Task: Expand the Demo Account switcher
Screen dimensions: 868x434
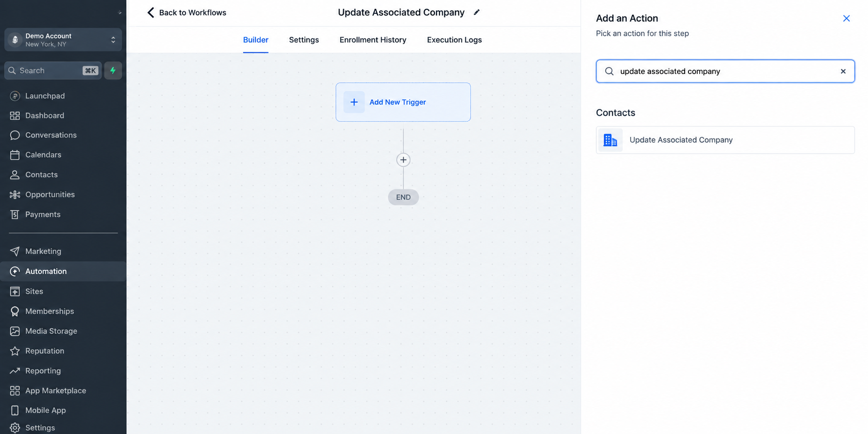Action: 63,40
